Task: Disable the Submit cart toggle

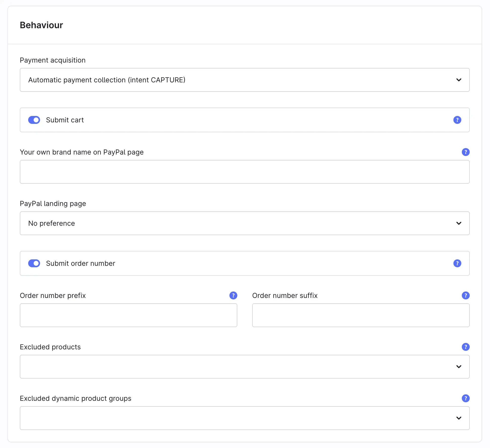Action: pyautogui.click(x=34, y=120)
